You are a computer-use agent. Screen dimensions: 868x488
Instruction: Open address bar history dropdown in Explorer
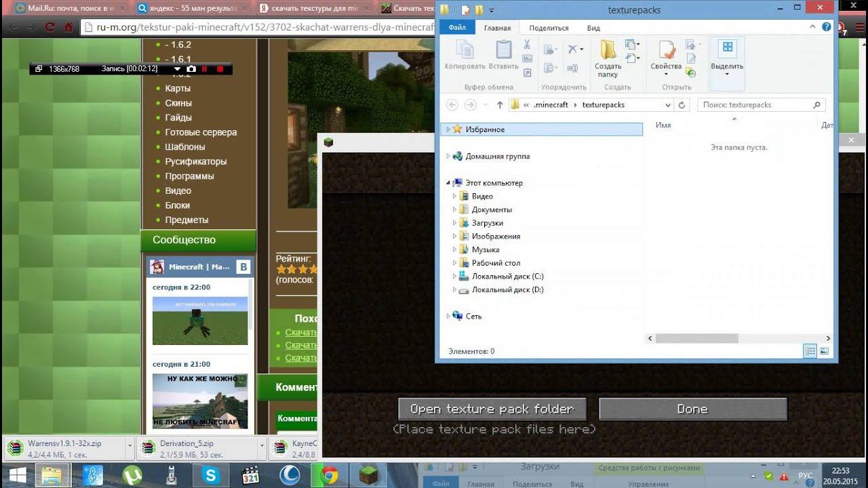coord(668,105)
